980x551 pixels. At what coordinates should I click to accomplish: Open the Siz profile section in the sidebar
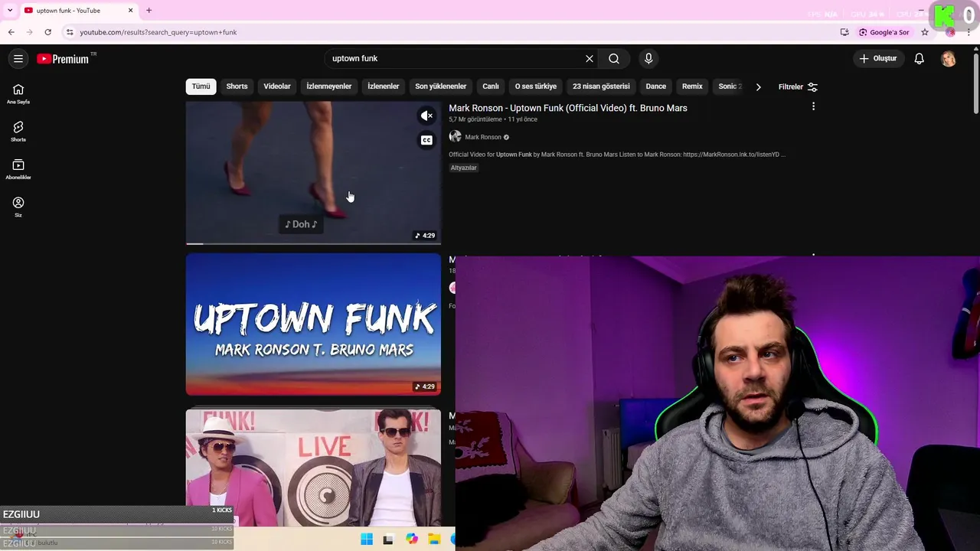coord(18,207)
